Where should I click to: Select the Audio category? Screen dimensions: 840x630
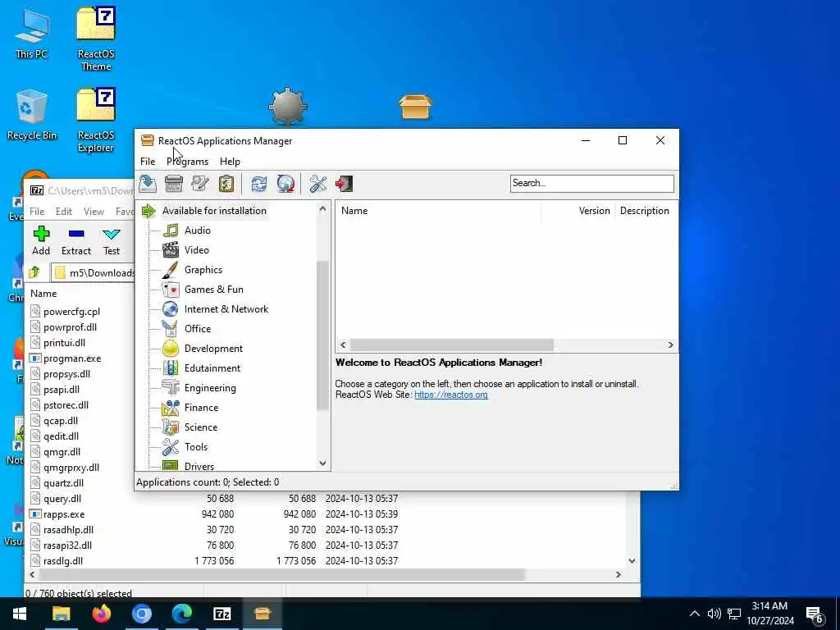click(197, 231)
